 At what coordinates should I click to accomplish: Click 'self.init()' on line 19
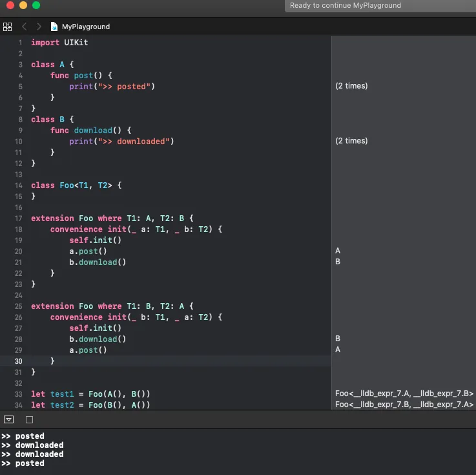(x=96, y=240)
